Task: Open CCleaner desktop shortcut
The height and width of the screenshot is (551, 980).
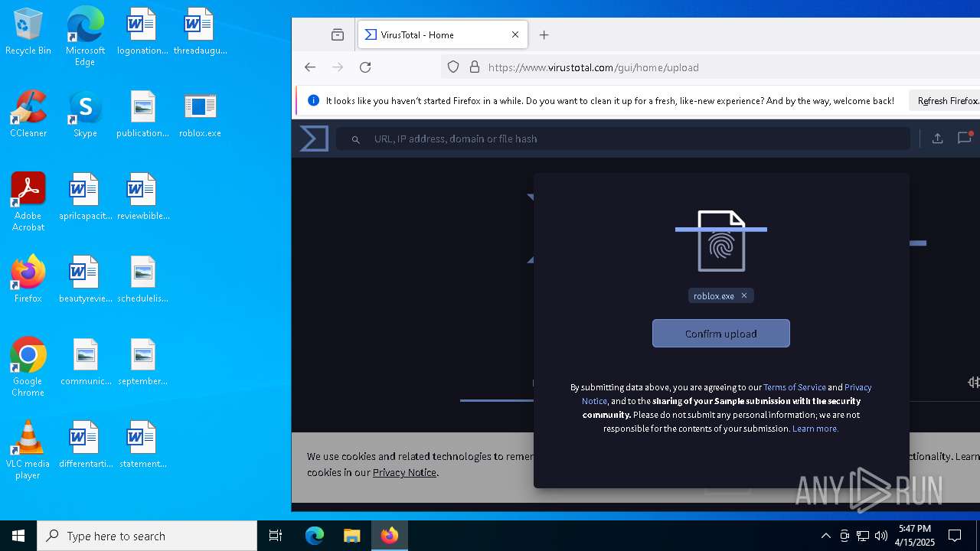Action: pyautogui.click(x=28, y=115)
